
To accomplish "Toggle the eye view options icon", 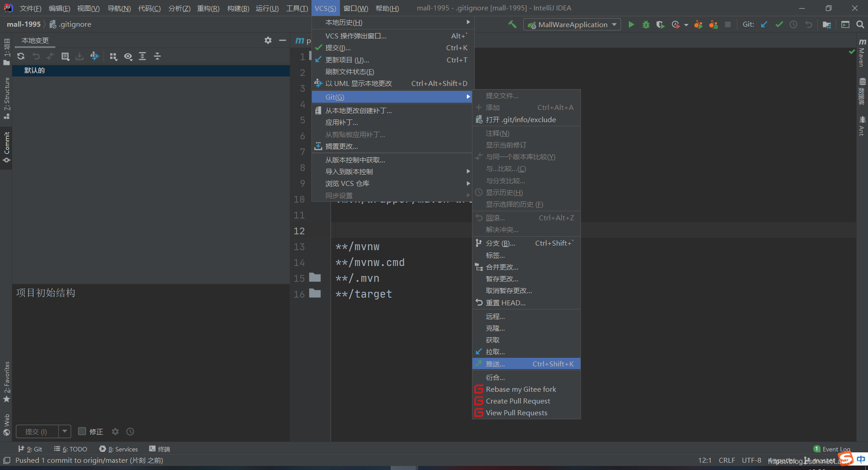I will [128, 56].
